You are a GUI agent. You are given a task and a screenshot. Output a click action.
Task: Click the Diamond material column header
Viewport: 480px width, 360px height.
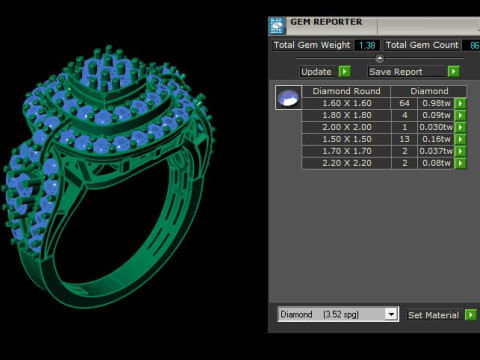tap(429, 91)
